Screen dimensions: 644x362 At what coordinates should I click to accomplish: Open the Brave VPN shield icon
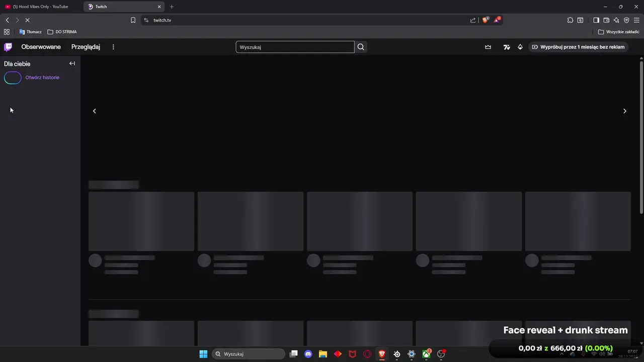[626, 20]
